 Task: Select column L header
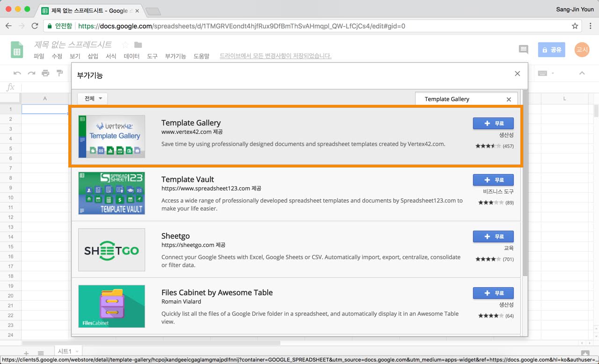(564, 98)
